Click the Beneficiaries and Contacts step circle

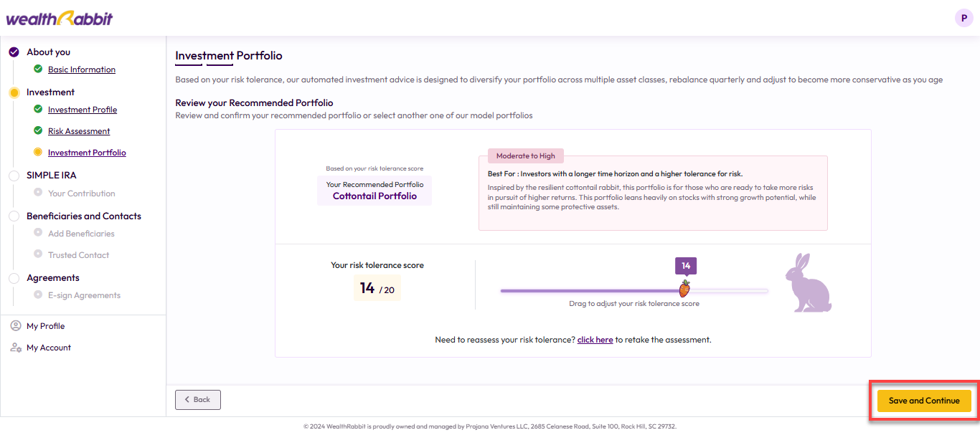[x=14, y=216]
